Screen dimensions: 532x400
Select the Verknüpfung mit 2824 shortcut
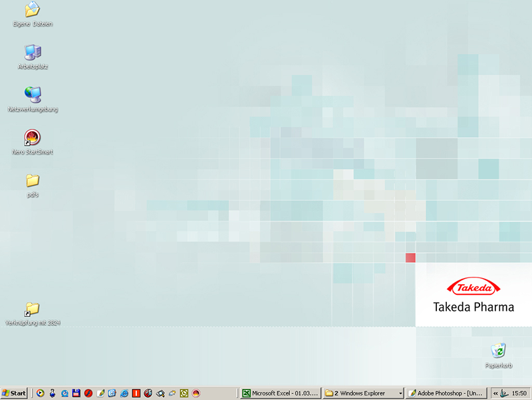pyautogui.click(x=32, y=309)
